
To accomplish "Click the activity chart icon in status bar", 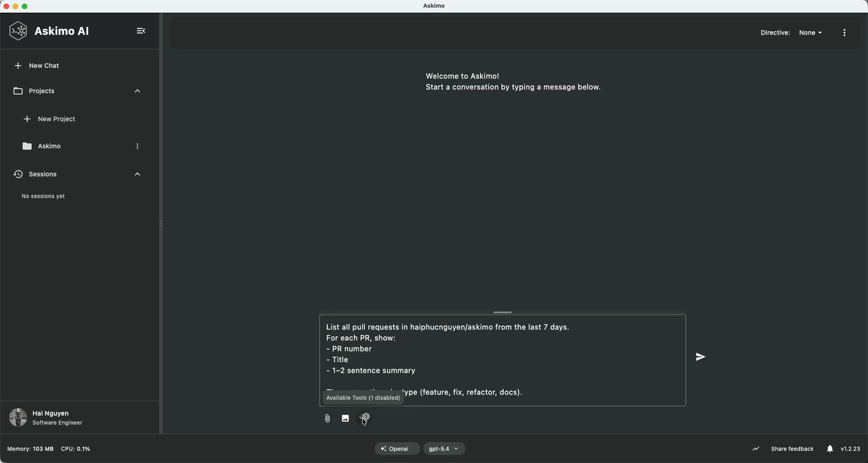I will click(x=755, y=448).
